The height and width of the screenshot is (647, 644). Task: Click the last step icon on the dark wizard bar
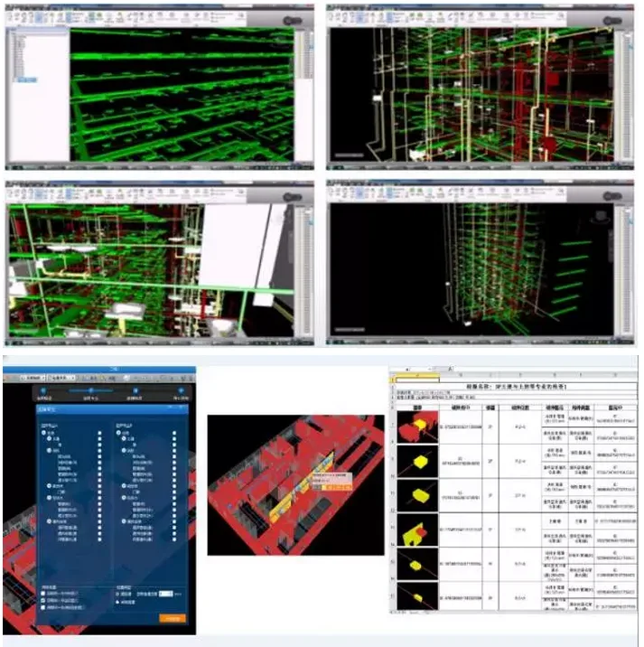181,390
